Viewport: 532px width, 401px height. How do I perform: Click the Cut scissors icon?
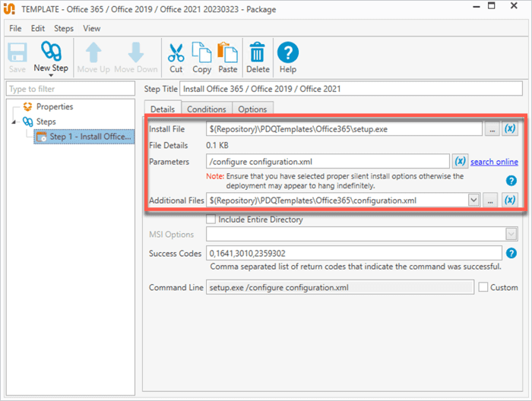click(176, 52)
